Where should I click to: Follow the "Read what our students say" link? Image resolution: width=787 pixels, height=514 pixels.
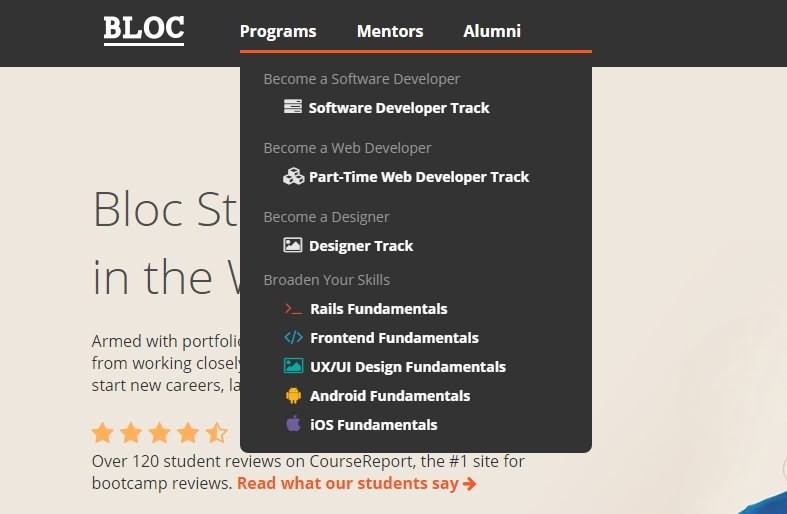(x=356, y=484)
